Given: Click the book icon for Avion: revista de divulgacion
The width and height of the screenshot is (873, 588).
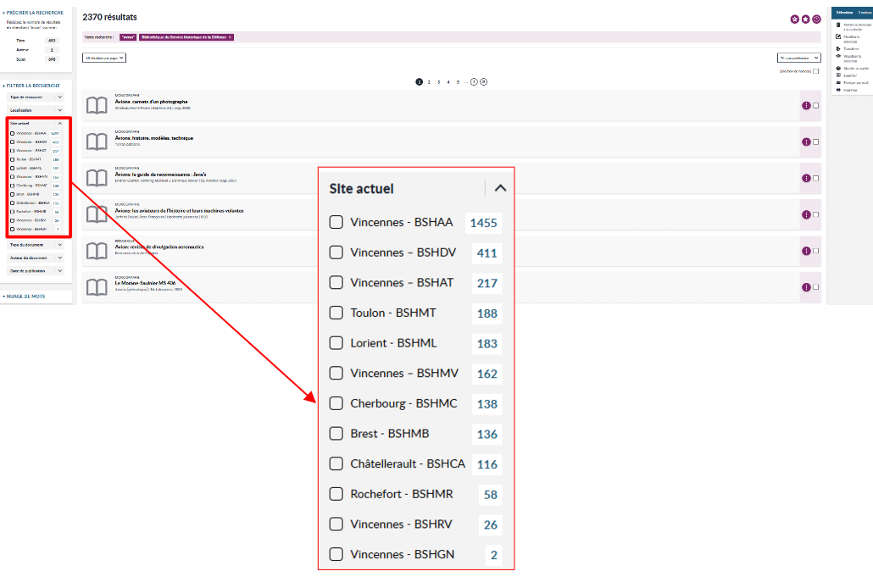Looking at the screenshot, I should click(x=97, y=251).
